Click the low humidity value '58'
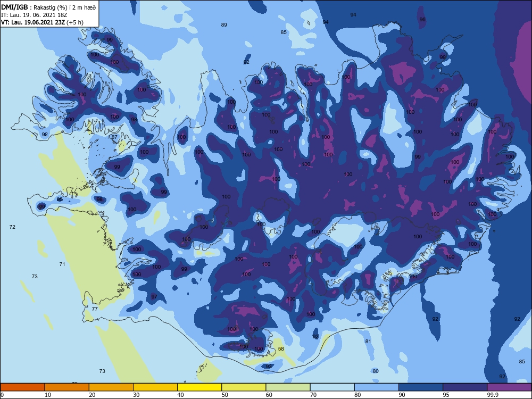This screenshot has width=532, height=399. coord(281,348)
